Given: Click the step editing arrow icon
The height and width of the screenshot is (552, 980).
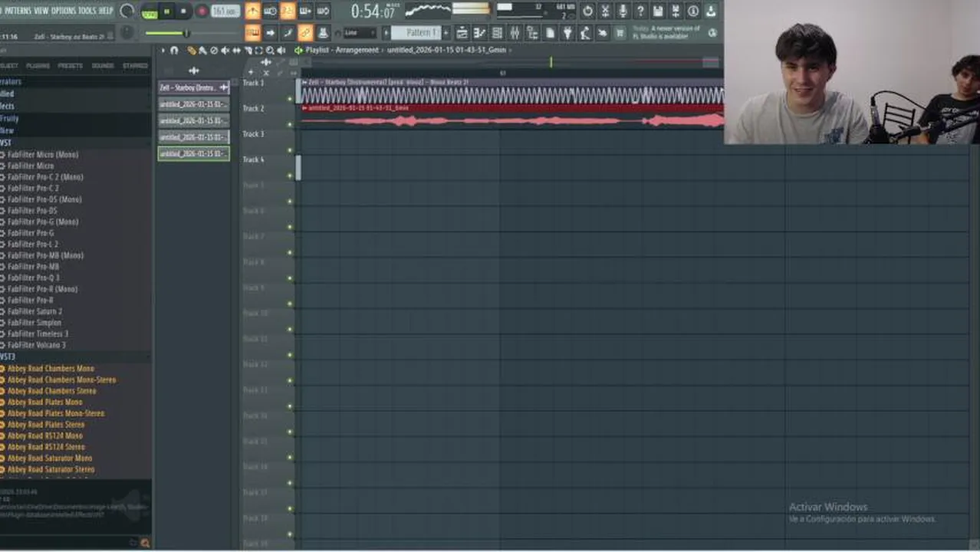Looking at the screenshot, I should tap(270, 33).
